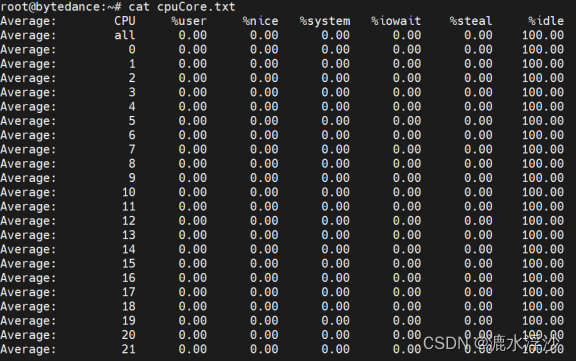Click the %user value in the 'all' row

point(192,35)
